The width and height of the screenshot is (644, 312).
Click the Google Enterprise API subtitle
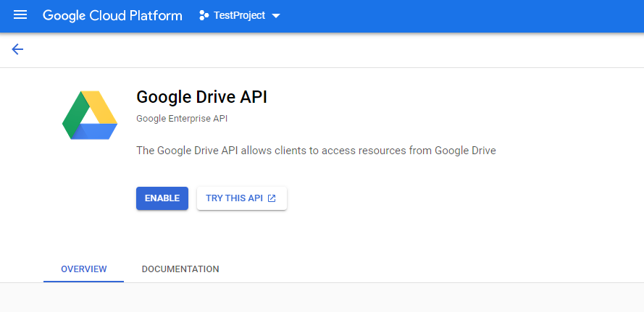pos(182,119)
